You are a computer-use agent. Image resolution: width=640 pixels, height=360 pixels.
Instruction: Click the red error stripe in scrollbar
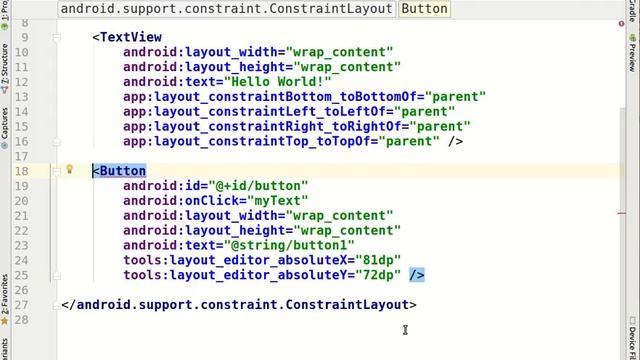(x=621, y=213)
